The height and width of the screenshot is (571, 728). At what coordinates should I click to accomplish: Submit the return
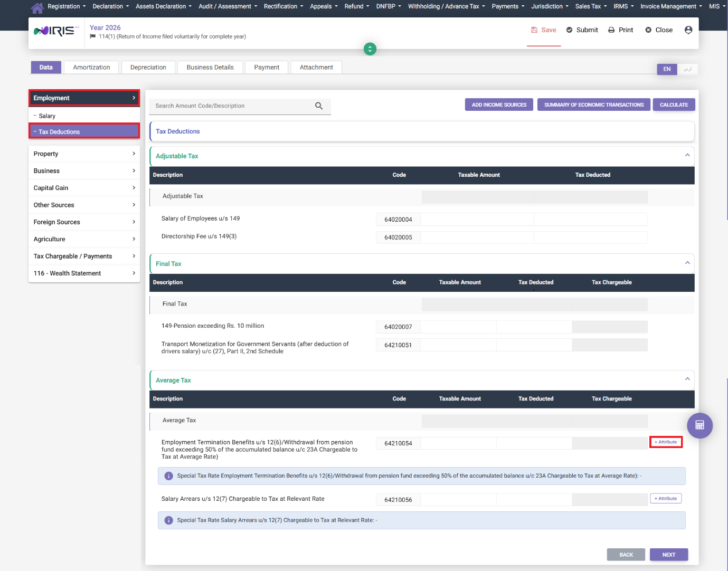point(582,30)
